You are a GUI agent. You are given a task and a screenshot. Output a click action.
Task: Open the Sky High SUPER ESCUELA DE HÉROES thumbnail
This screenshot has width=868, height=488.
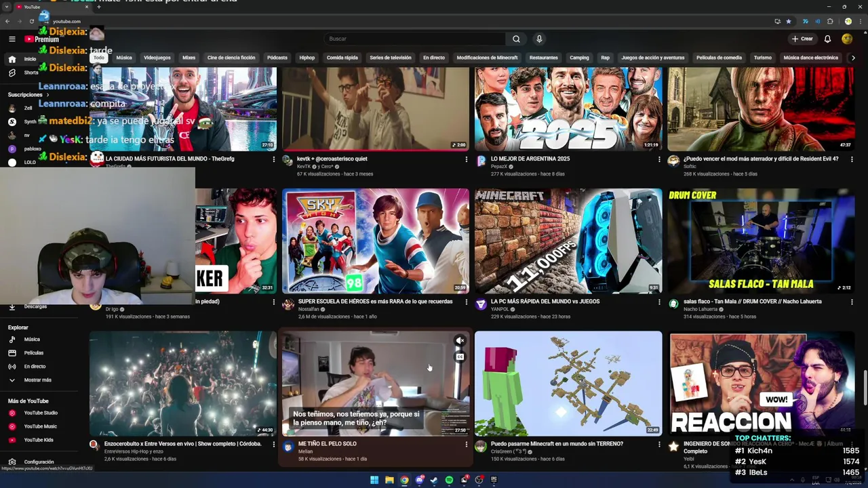pos(376,241)
